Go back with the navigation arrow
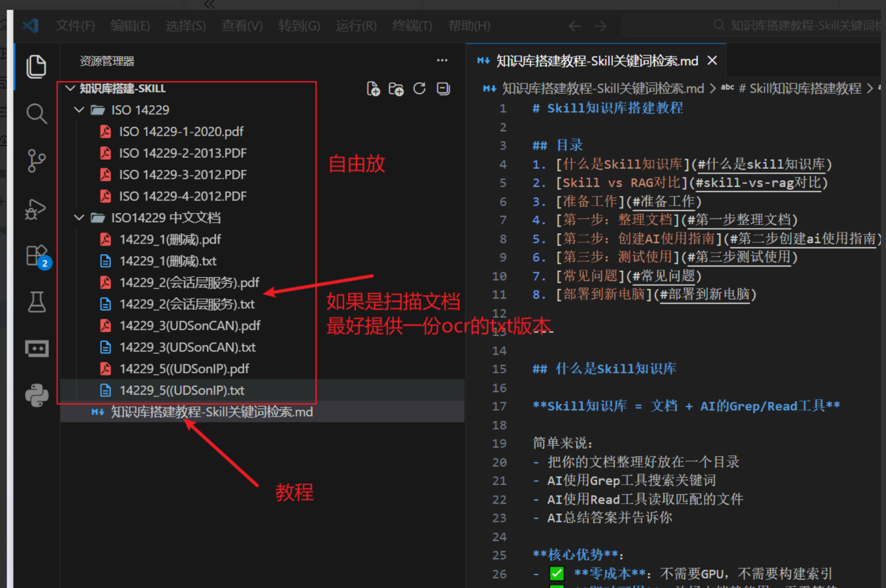 [x=575, y=26]
